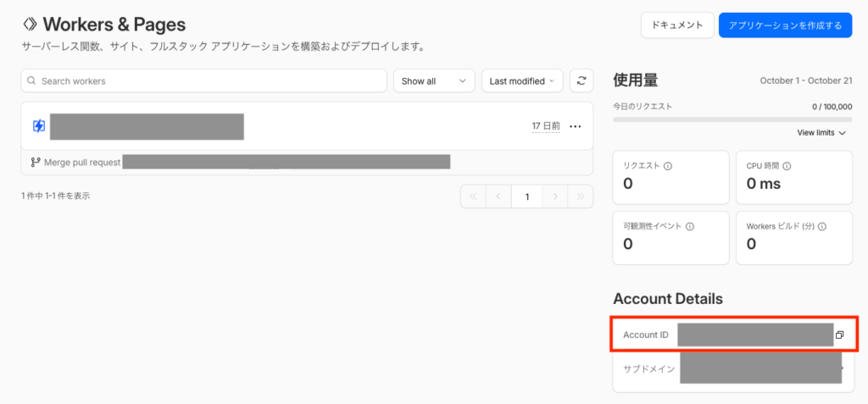
Task: Copy the Account ID using copy icon
Action: (x=839, y=335)
